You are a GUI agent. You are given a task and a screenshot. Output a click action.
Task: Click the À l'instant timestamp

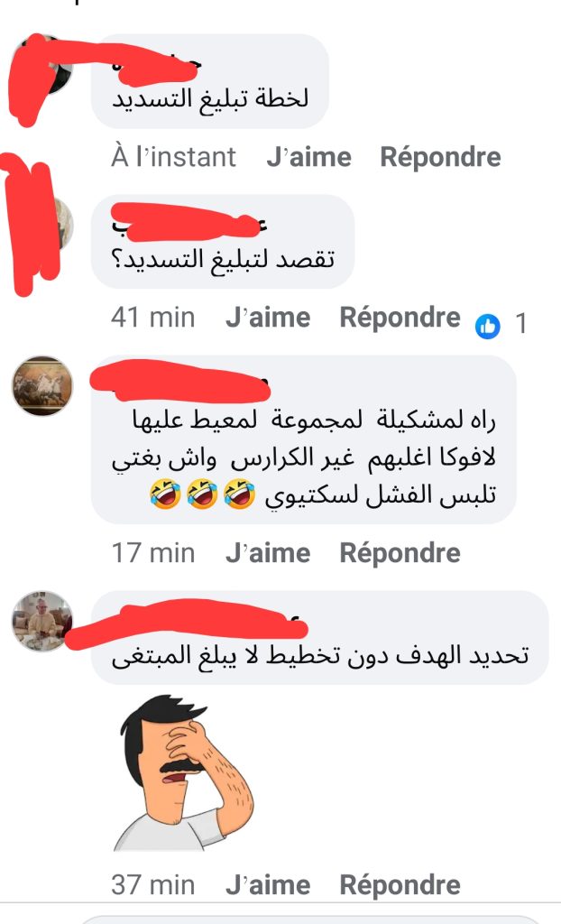[x=173, y=157]
